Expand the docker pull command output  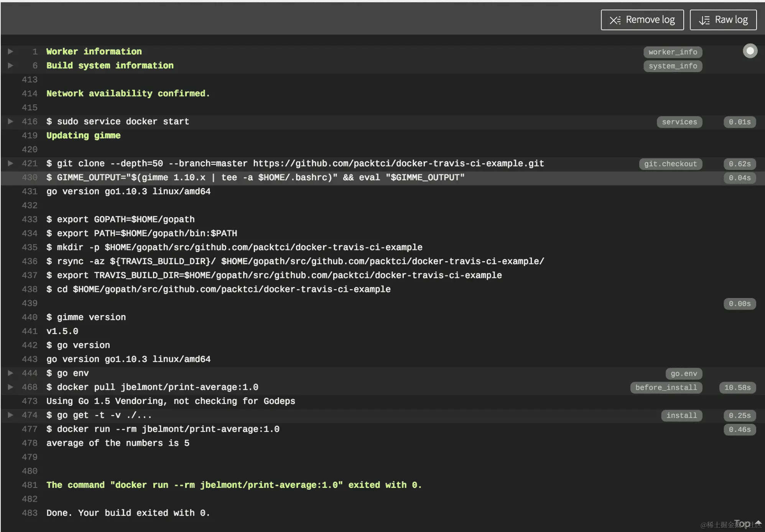point(11,387)
